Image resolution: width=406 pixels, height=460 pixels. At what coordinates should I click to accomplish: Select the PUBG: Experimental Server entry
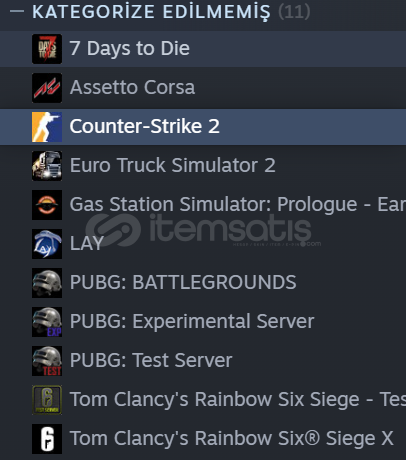pos(203,322)
